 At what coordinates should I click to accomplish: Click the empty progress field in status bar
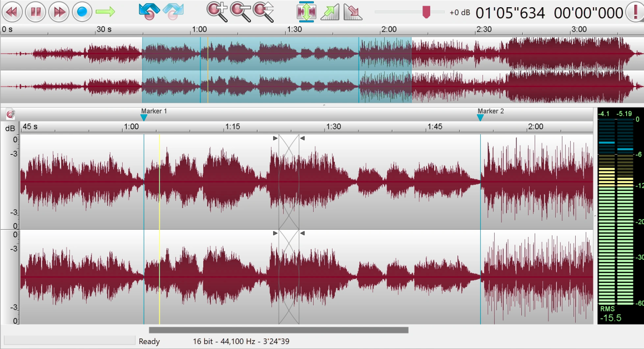pyautogui.click(x=69, y=340)
